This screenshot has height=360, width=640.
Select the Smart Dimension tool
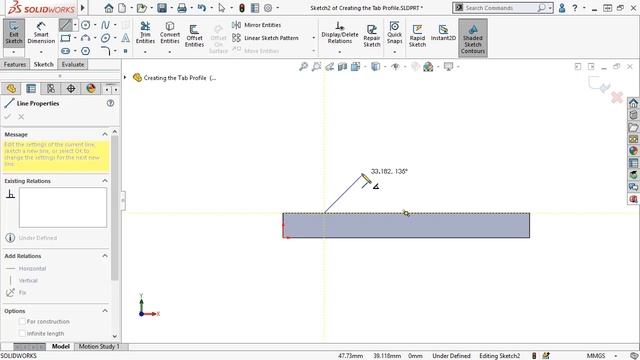pos(41,33)
